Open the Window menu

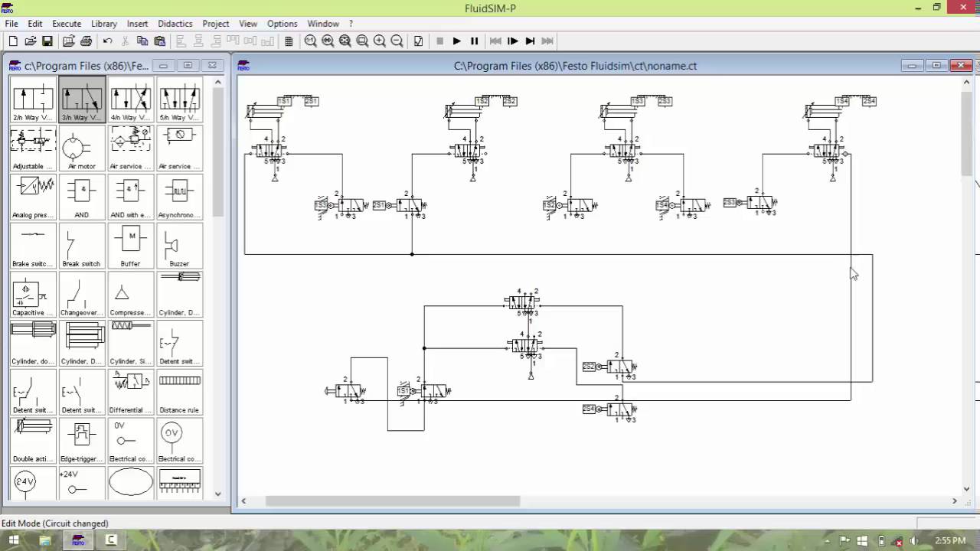click(x=323, y=24)
